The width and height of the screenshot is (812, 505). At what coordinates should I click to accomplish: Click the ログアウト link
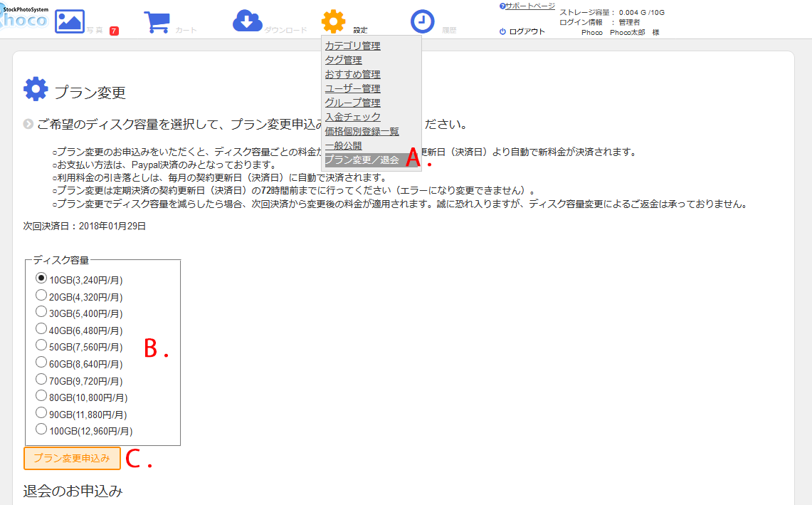[x=527, y=31]
